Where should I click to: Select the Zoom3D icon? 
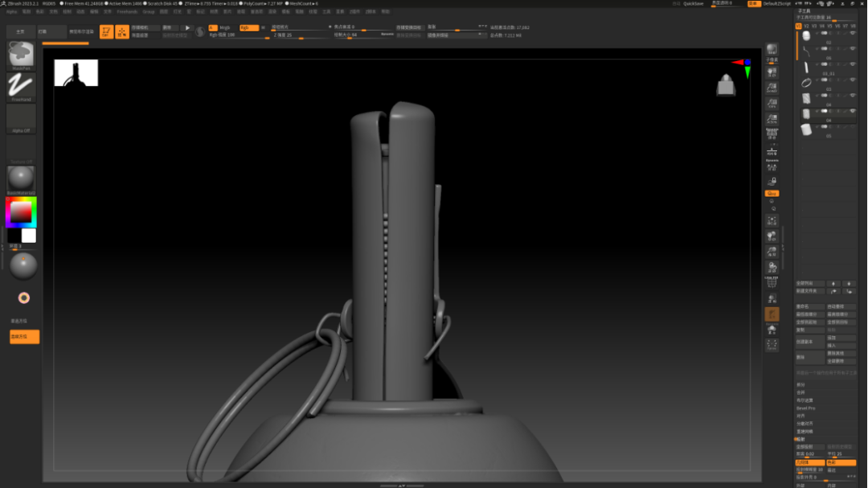[x=772, y=252]
